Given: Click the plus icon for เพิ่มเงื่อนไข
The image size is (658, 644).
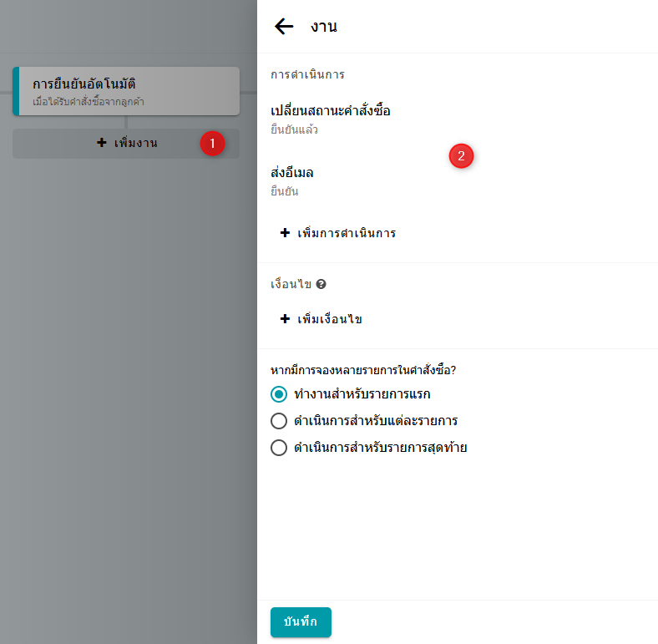Looking at the screenshot, I should click(x=285, y=319).
